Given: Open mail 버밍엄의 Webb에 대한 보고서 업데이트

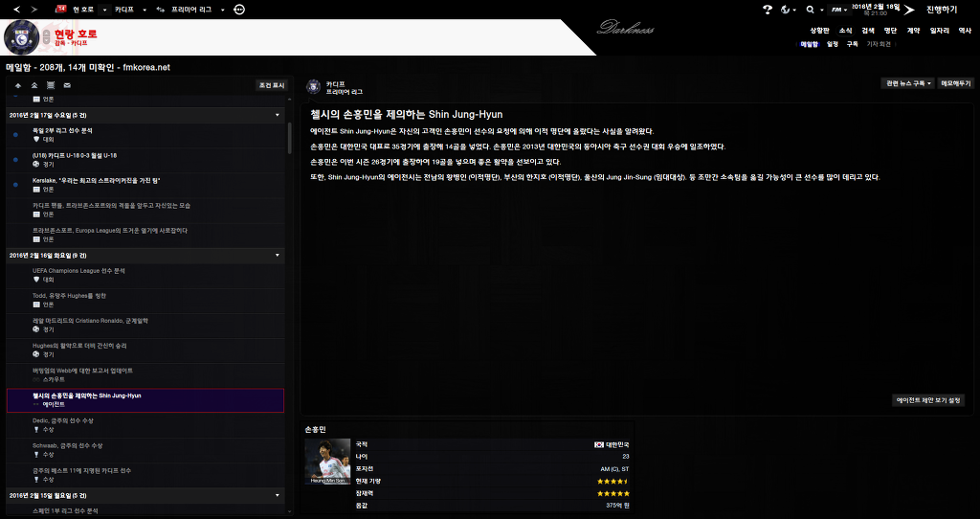Looking at the screenshot, I should point(145,375).
